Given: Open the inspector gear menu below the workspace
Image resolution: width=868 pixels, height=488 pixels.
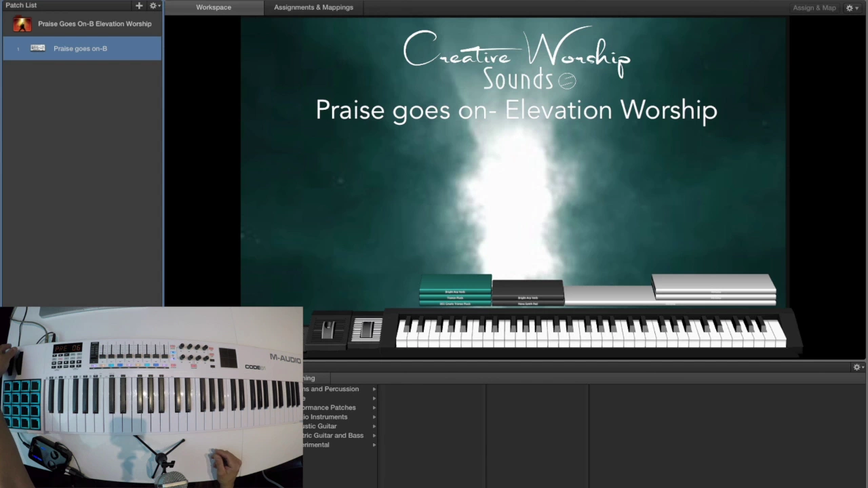Looking at the screenshot, I should click(x=859, y=367).
